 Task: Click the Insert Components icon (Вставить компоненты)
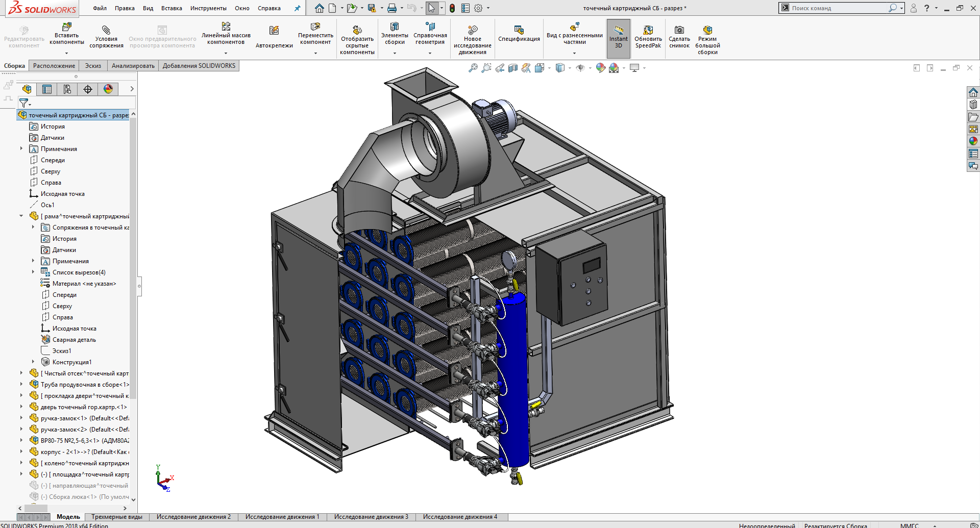tap(66, 35)
